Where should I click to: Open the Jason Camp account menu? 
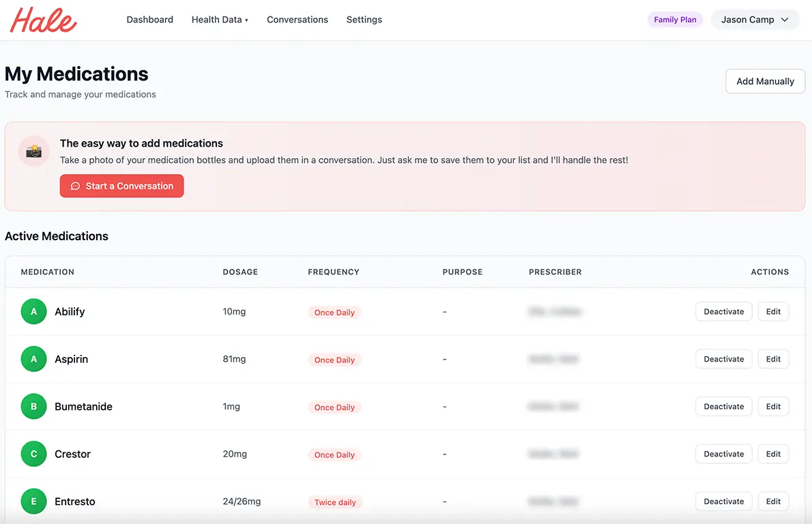[x=755, y=20]
